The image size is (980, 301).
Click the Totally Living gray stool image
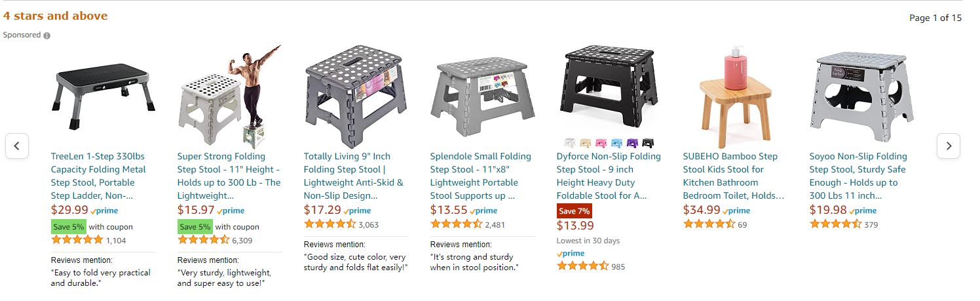(354, 92)
